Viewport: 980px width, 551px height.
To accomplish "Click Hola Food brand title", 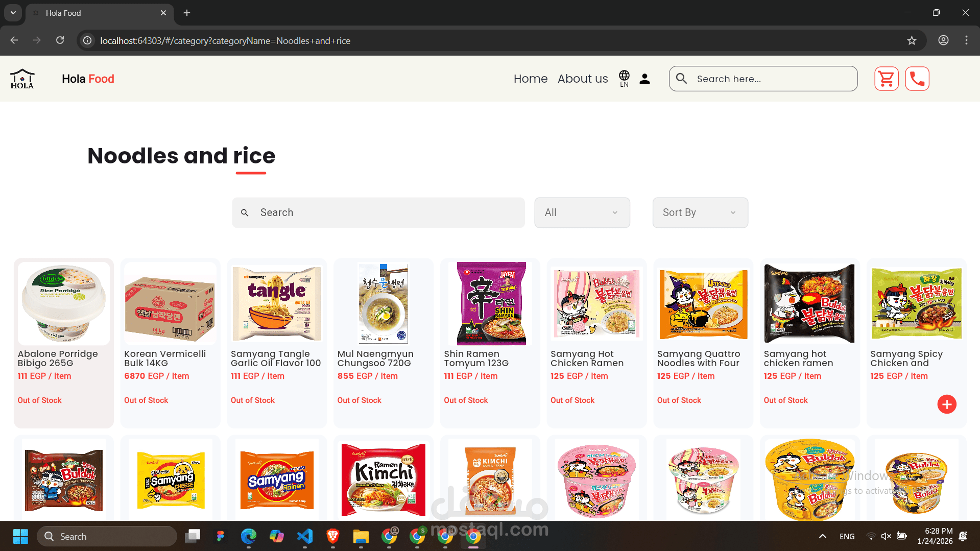I will point(88,79).
